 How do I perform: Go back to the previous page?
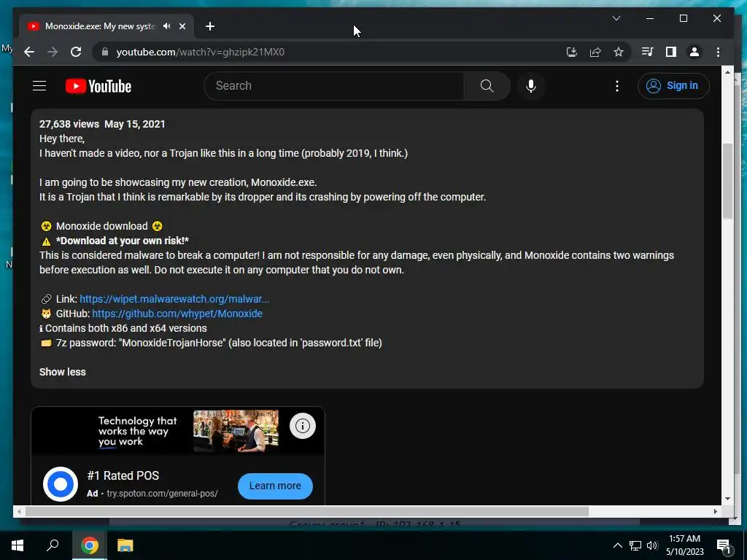click(29, 52)
